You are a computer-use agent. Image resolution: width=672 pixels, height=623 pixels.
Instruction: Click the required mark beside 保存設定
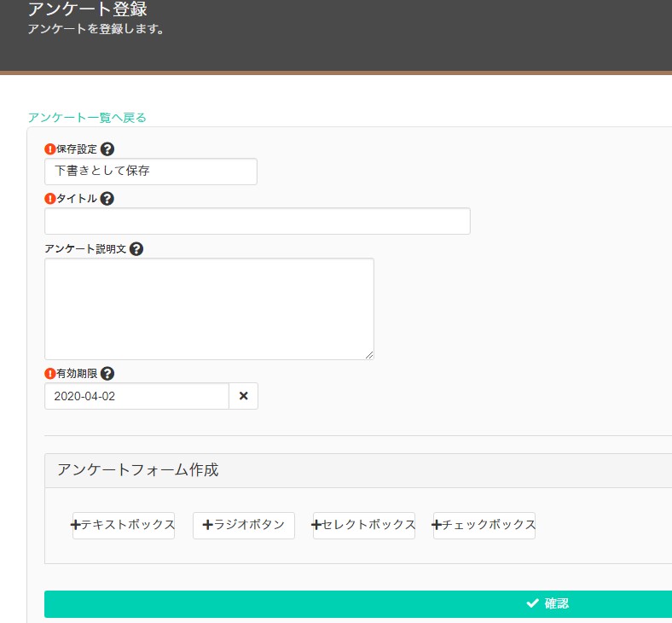point(50,149)
